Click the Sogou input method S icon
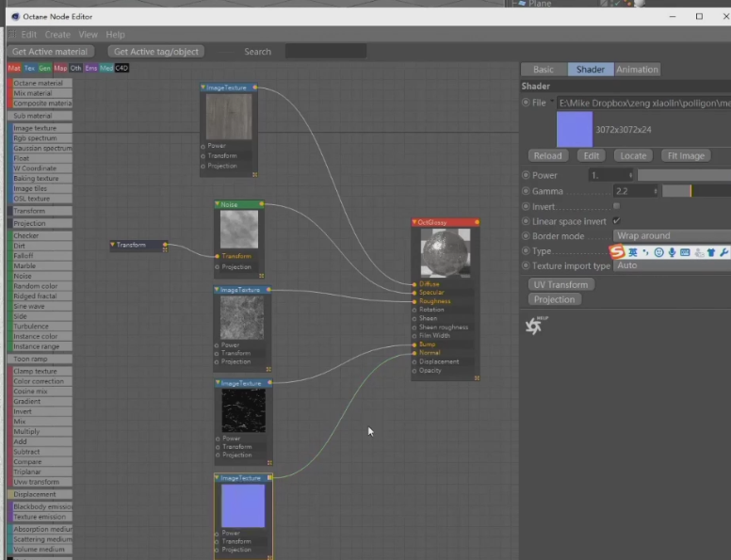The image size is (731, 560). point(617,252)
